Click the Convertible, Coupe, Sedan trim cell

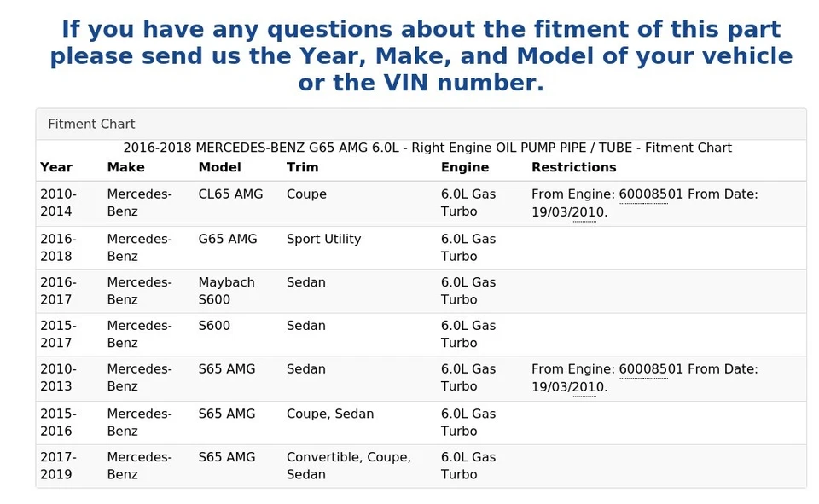pyautogui.click(x=348, y=466)
